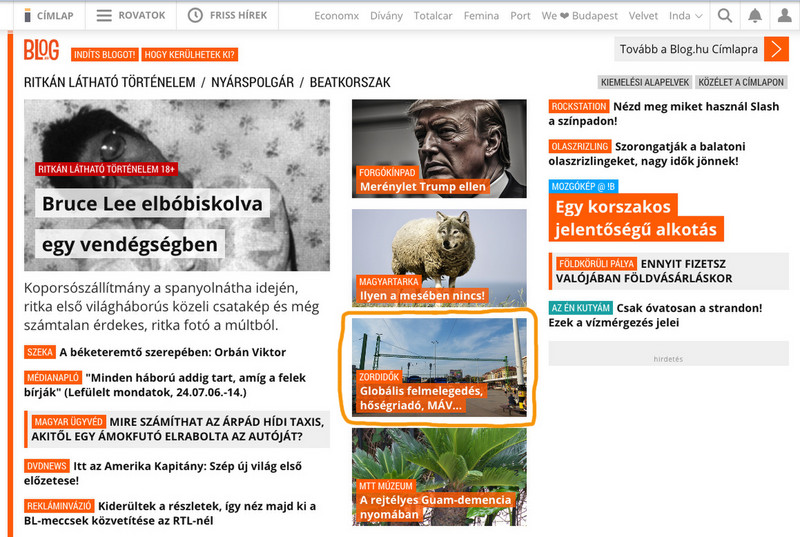The height and width of the screenshot is (537, 800).
Task: Open Ennyit fizetsz valójában földvásárláskor article
Action: tap(644, 271)
